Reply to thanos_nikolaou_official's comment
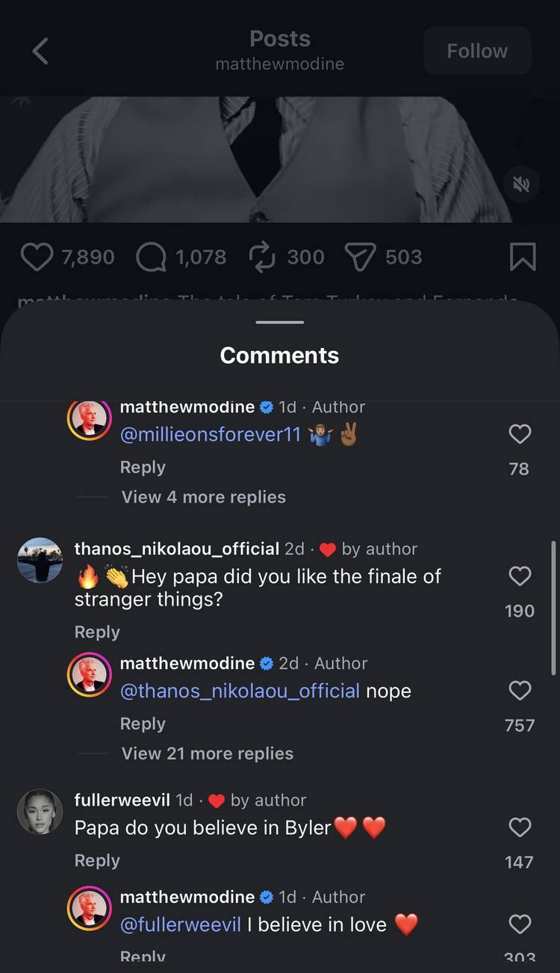Screen dimensions: 560x973 [96, 632]
